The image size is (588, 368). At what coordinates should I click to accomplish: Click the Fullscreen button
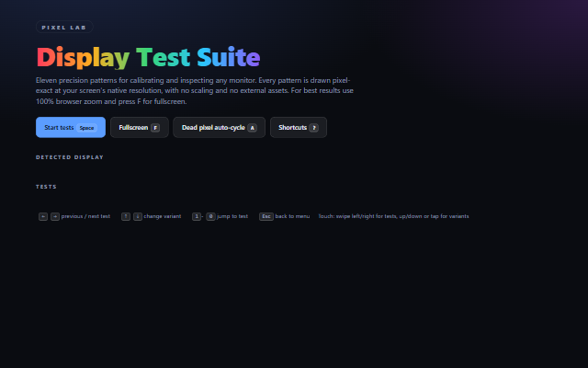coord(140,127)
